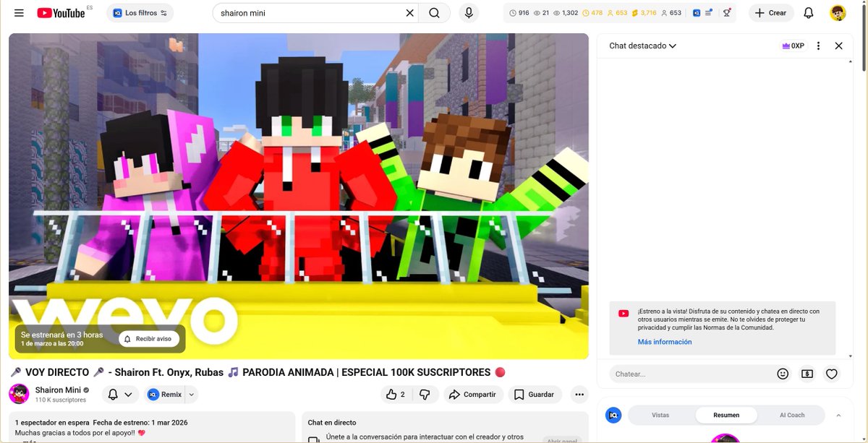Click the Crear button
The width and height of the screenshot is (868, 443).
[x=771, y=13]
